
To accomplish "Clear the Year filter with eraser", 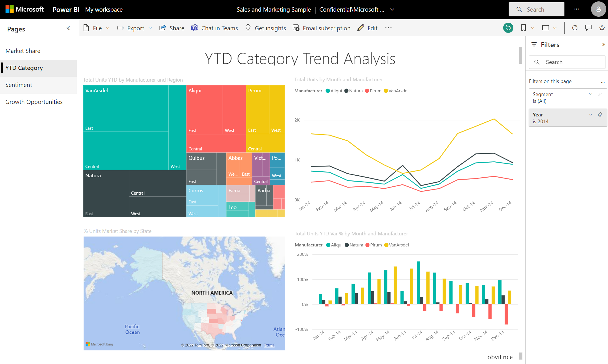I will coord(600,114).
